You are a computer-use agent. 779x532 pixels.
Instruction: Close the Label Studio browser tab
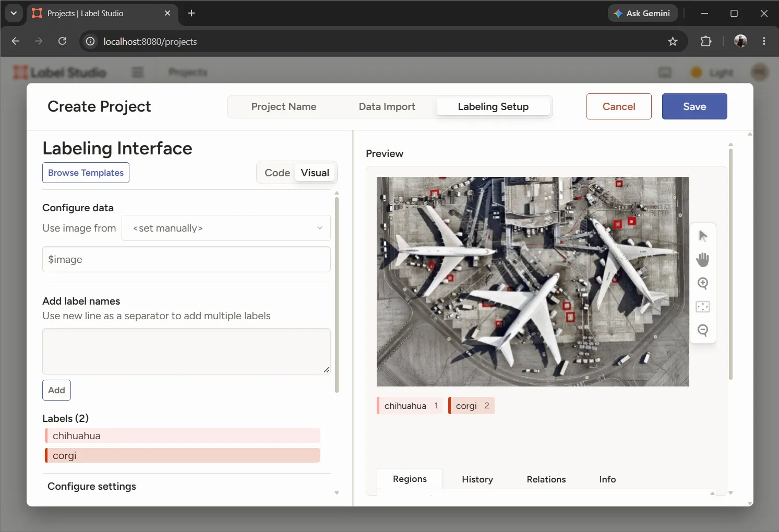(x=167, y=13)
